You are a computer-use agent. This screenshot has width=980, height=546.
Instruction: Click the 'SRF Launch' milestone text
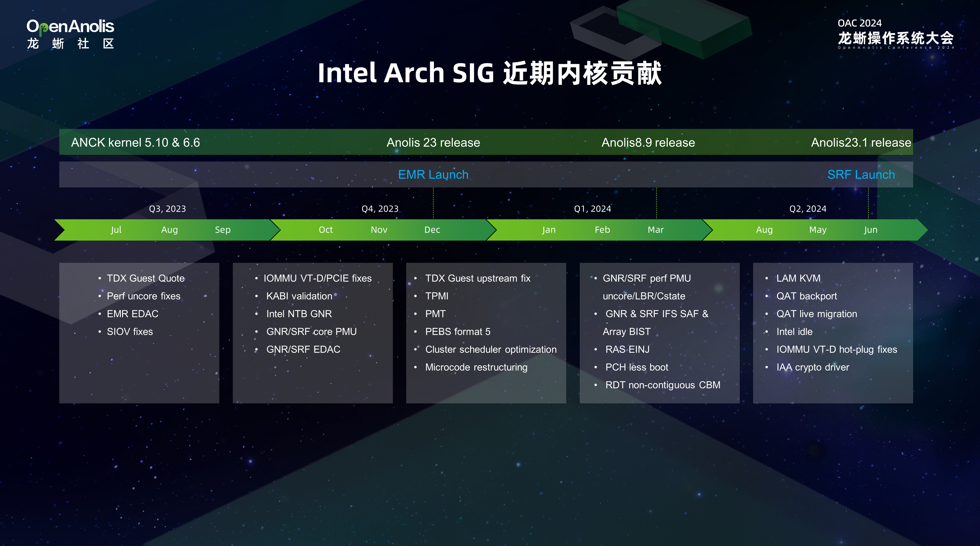(x=861, y=175)
